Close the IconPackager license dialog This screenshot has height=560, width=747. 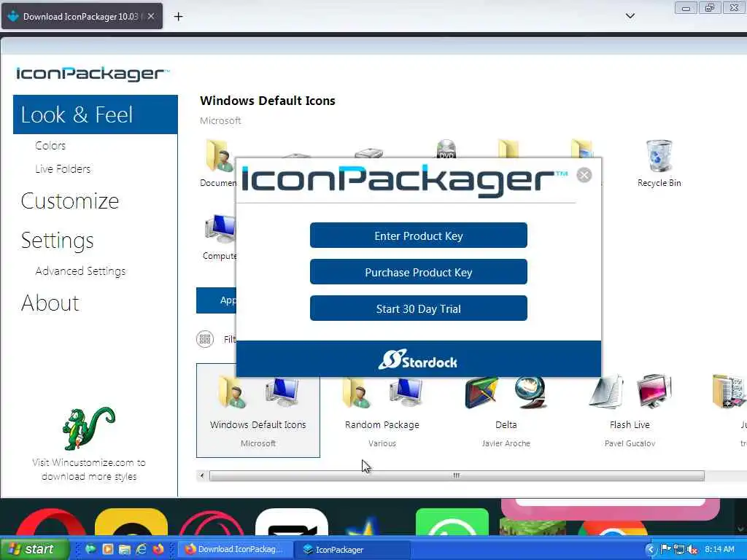[584, 175]
